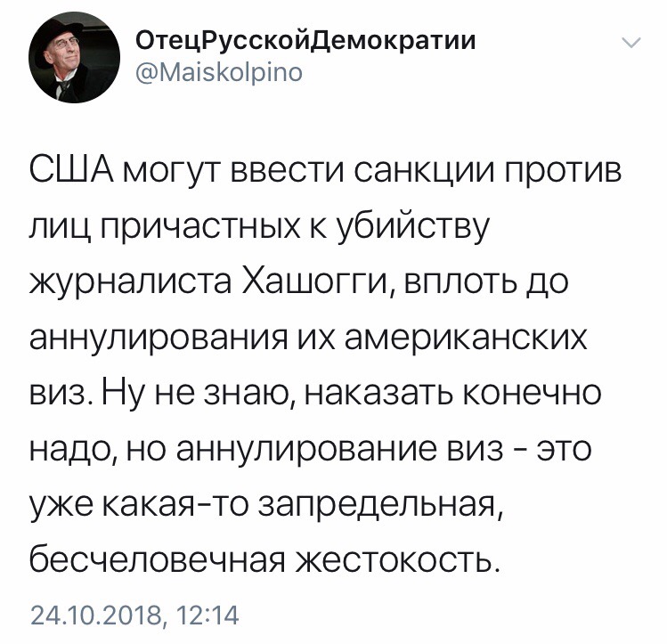
Task: Open ОтецРусскойДемократии display name profile
Action: point(305,41)
